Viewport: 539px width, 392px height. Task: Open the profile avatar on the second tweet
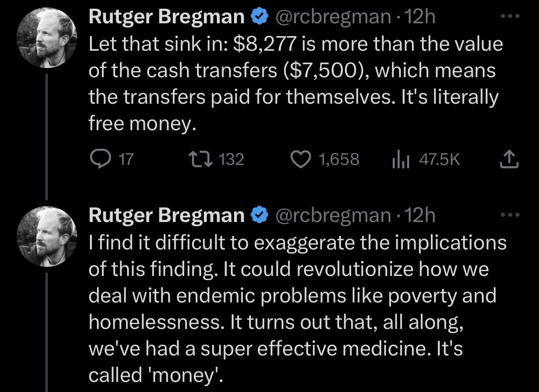coord(45,236)
